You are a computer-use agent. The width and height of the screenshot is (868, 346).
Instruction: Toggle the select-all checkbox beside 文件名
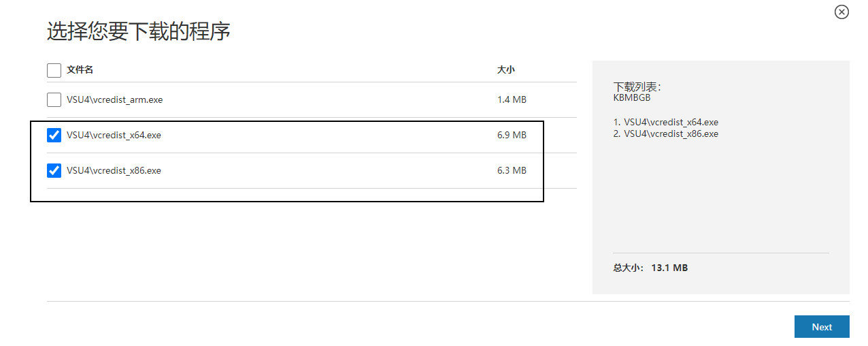point(54,70)
